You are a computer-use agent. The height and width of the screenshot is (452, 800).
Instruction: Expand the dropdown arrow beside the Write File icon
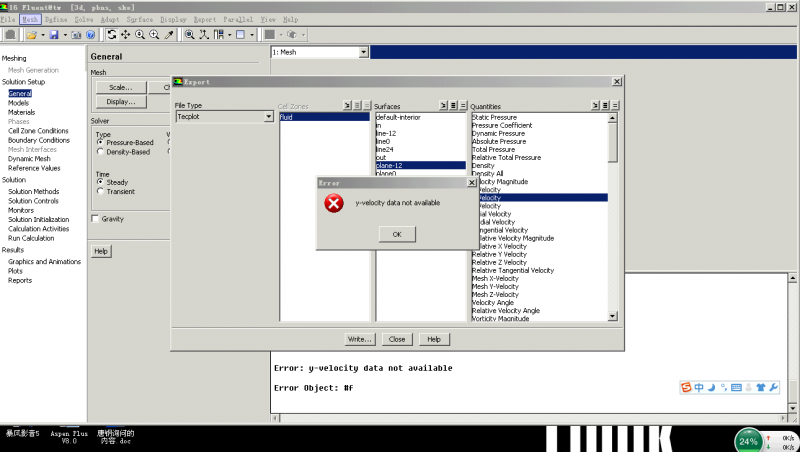[x=65, y=35]
